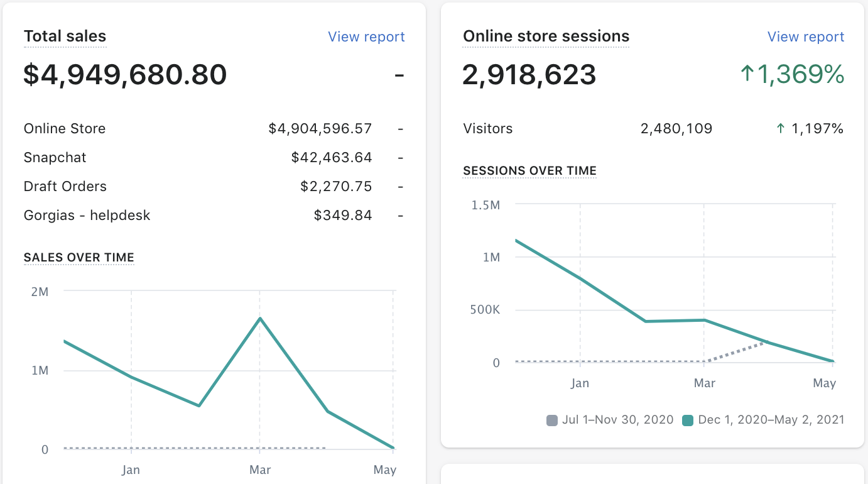The width and height of the screenshot is (868, 484).
Task: Click the SALES OVER TIME section label
Action: click(x=79, y=257)
